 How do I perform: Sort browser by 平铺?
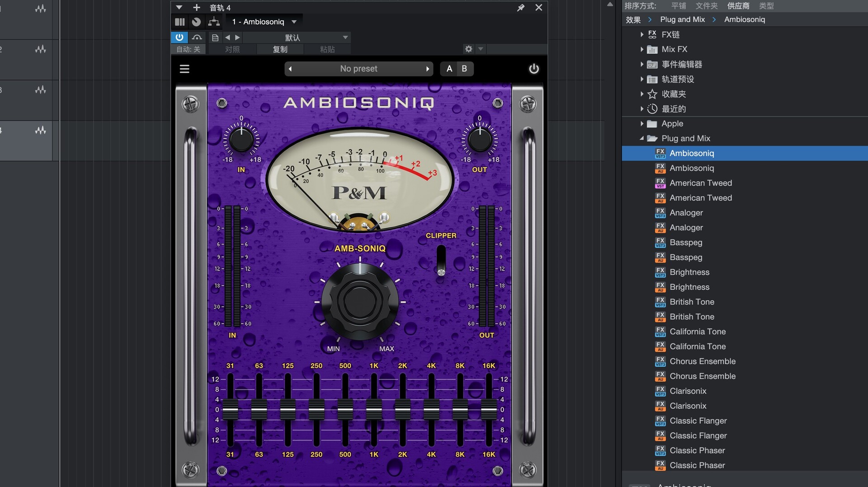[x=679, y=6]
